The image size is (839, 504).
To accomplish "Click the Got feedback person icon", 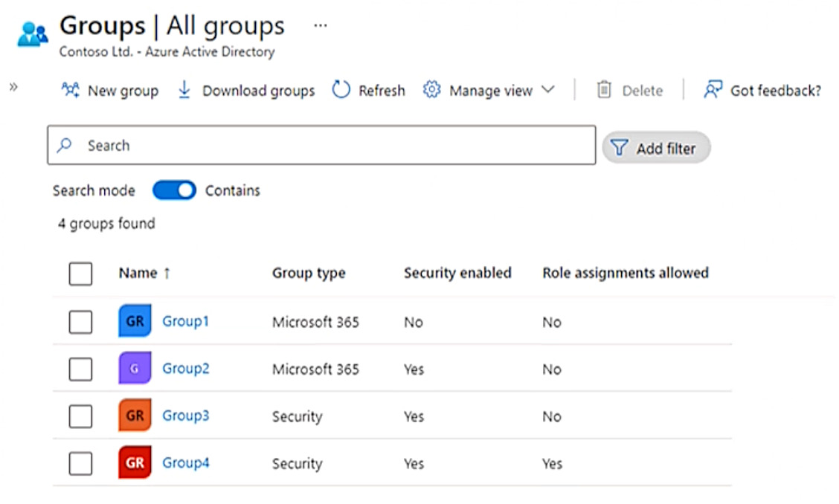I will [x=713, y=90].
